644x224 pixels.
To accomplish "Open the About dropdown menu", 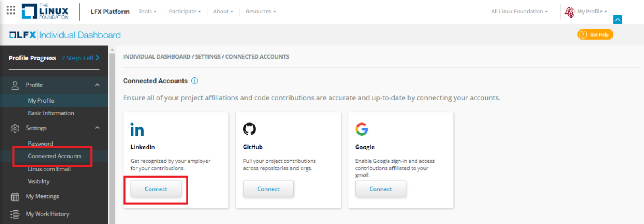I will (x=223, y=12).
